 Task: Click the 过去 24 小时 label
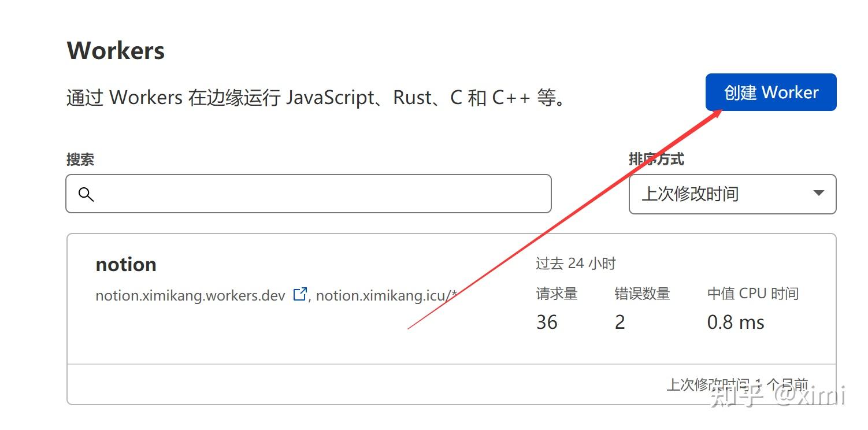574,263
